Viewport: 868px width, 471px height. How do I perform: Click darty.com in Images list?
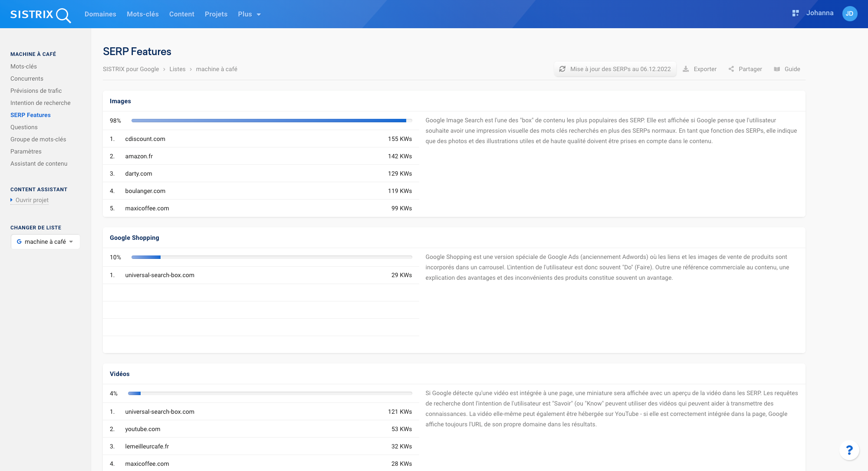pos(139,173)
